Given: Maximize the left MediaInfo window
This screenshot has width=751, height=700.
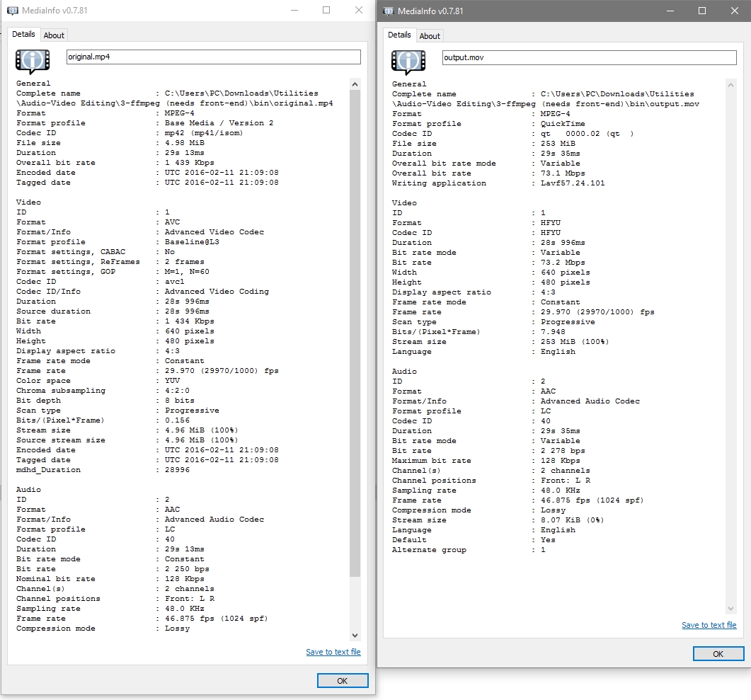Looking at the screenshot, I should (326, 10).
